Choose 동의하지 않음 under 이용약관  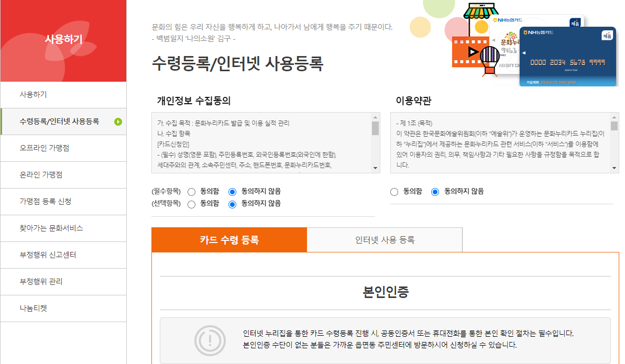pos(435,192)
